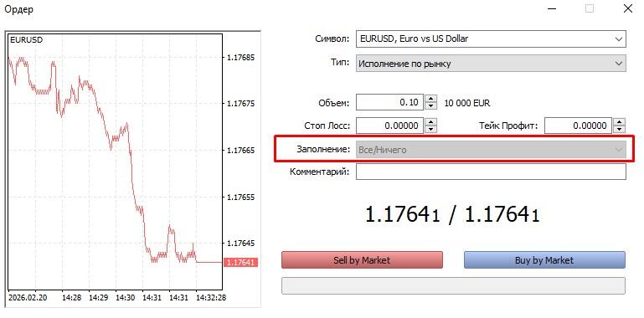
Task: Click the 1.17665 price axis label
Action: [x=240, y=151]
